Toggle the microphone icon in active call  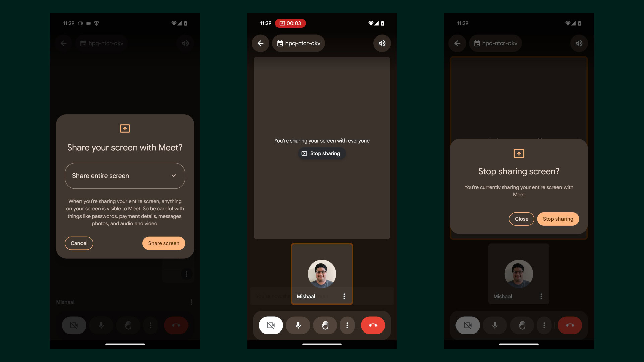(297, 325)
